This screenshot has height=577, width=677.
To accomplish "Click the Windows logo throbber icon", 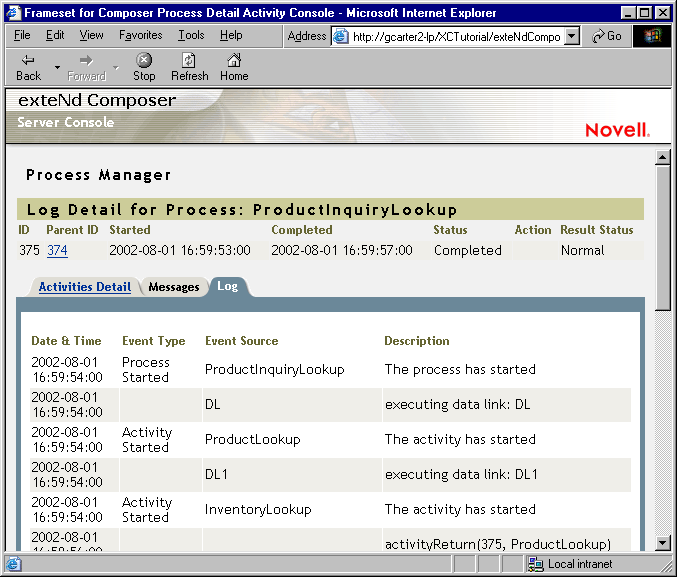I will coord(652,36).
